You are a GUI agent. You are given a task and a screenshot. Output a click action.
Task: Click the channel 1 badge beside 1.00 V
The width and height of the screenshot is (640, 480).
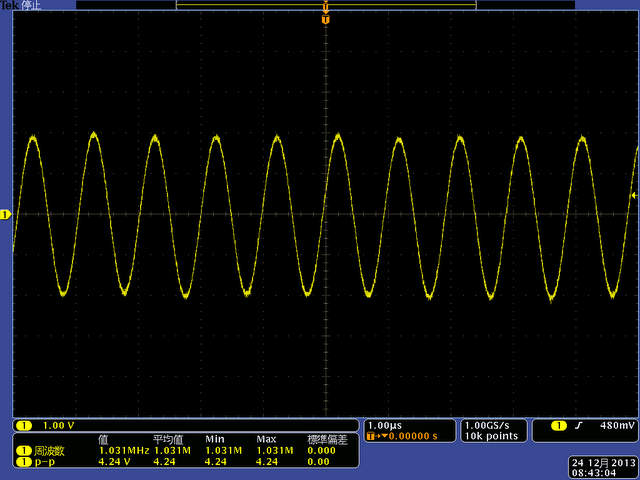22,425
